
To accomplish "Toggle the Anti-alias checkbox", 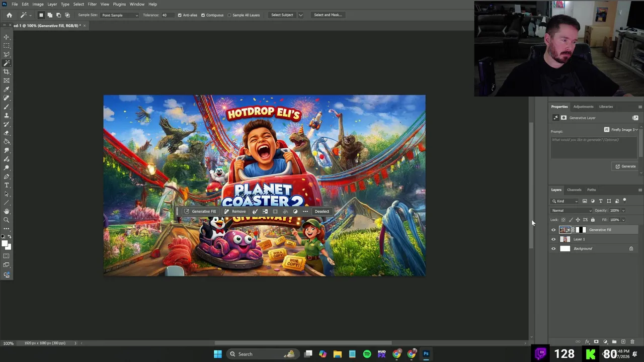I will pyautogui.click(x=180, y=15).
